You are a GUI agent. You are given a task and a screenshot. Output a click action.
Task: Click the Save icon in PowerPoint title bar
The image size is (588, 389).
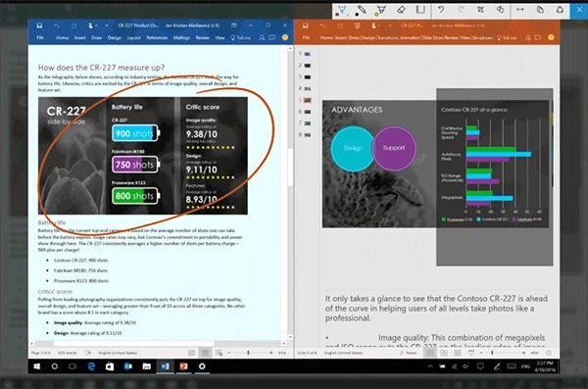pyautogui.click(x=306, y=25)
